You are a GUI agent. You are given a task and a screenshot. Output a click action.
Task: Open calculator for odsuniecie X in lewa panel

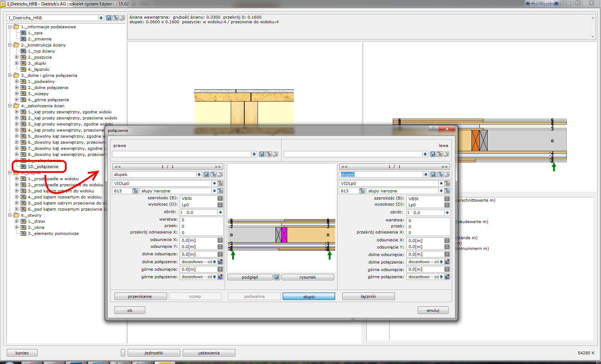point(447,241)
